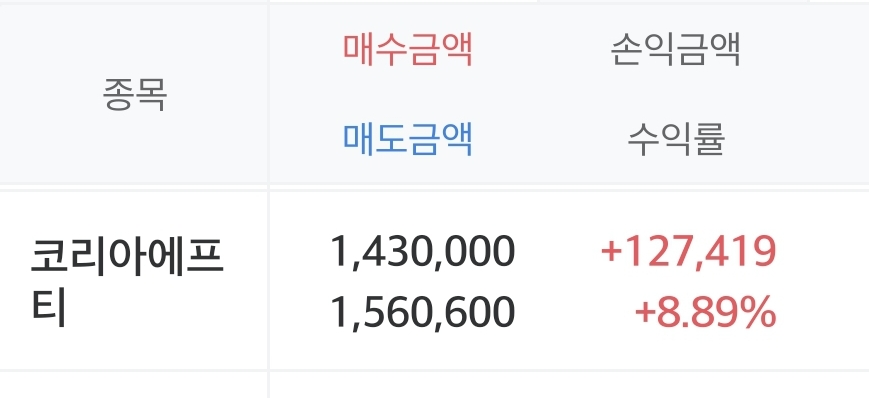The image size is (869, 398).
Task: Click the 손익금액 header label
Action: (676, 50)
